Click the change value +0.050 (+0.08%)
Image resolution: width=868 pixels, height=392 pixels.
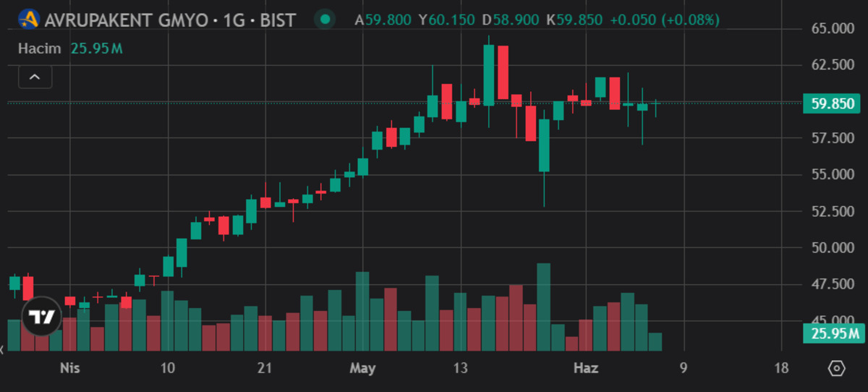(665, 20)
